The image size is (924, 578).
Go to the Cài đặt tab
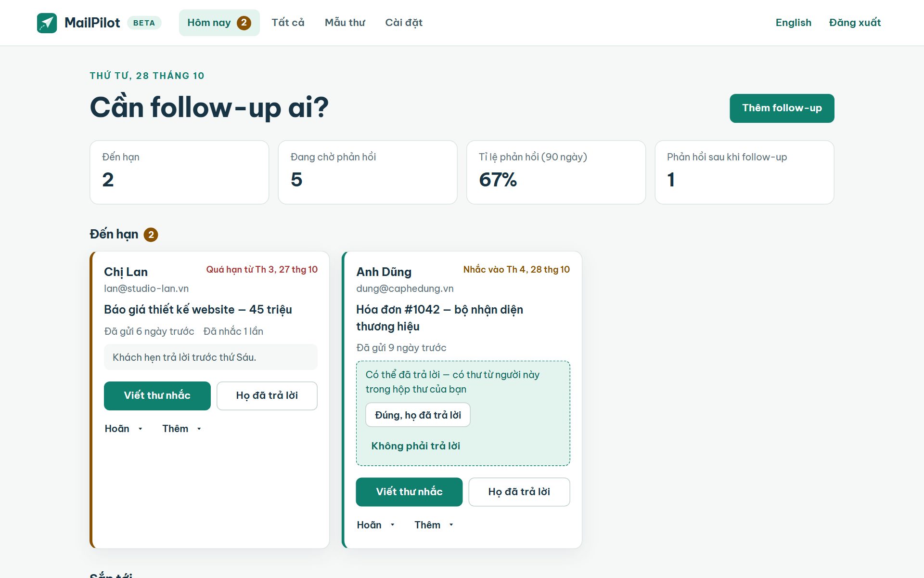pyautogui.click(x=404, y=23)
